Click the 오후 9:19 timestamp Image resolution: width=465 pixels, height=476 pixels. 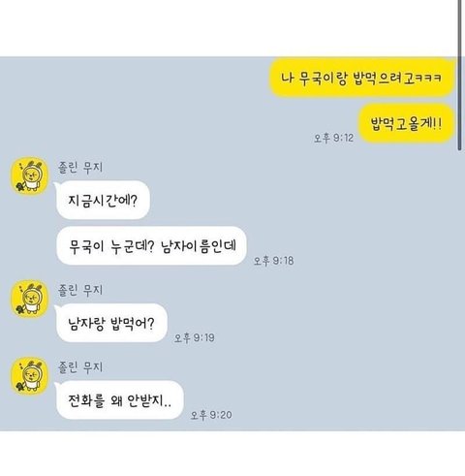click(x=195, y=337)
